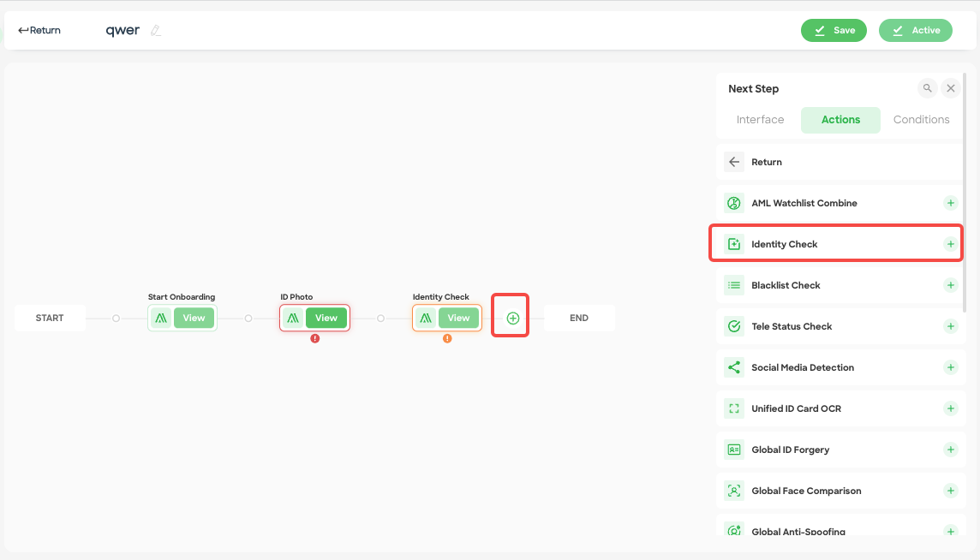This screenshot has width=980, height=560.
Task: Click the pencil icon to rename qwer workflow
Action: 156,30
